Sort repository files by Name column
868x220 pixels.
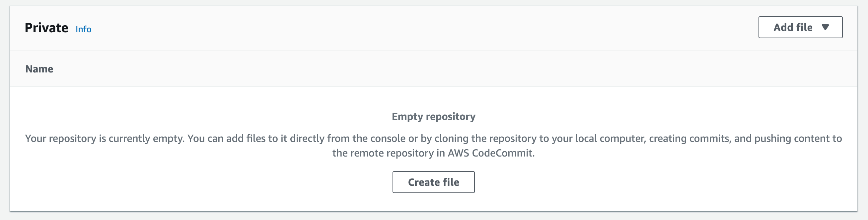(39, 68)
